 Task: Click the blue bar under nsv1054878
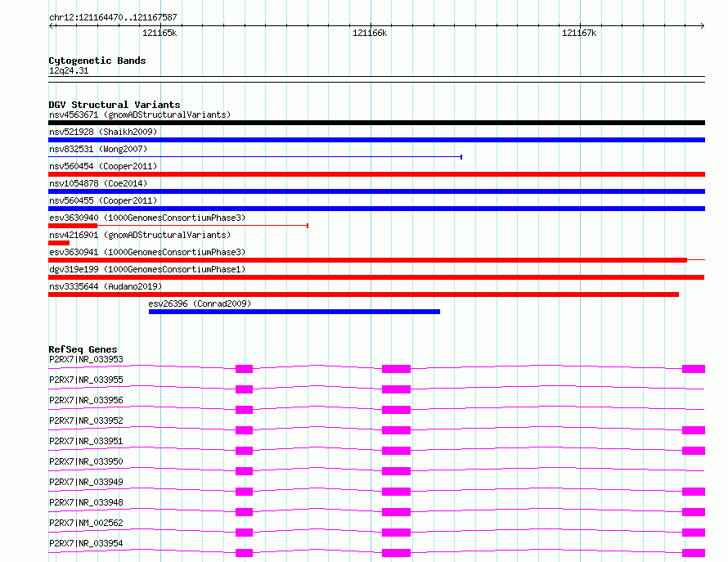[x=376, y=191]
